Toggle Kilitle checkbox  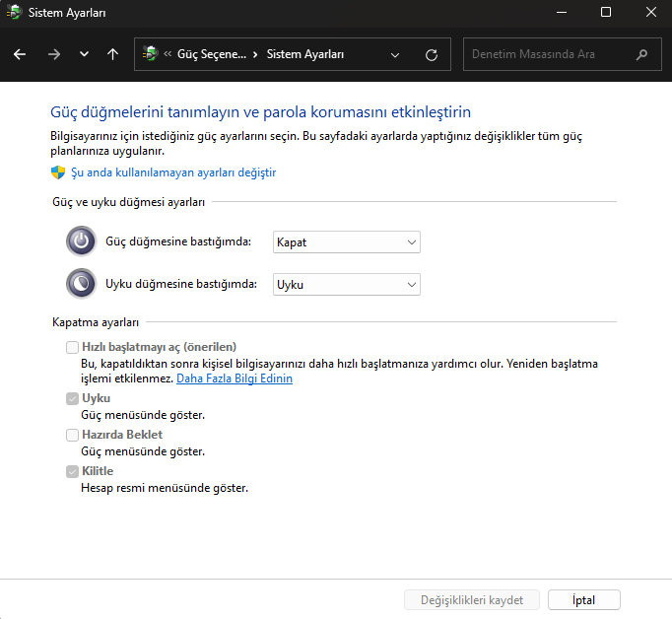[72, 471]
